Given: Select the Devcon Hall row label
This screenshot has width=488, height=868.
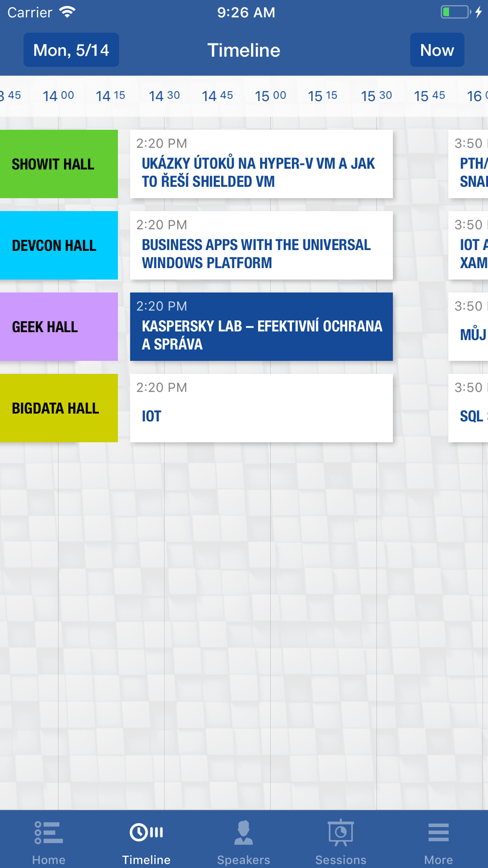Looking at the screenshot, I should (59, 246).
